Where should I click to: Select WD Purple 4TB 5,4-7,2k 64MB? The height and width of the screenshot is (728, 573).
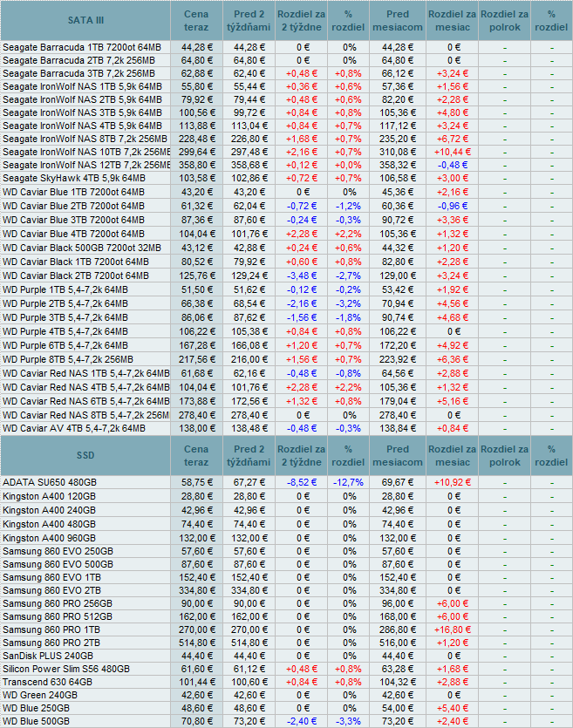65,331
